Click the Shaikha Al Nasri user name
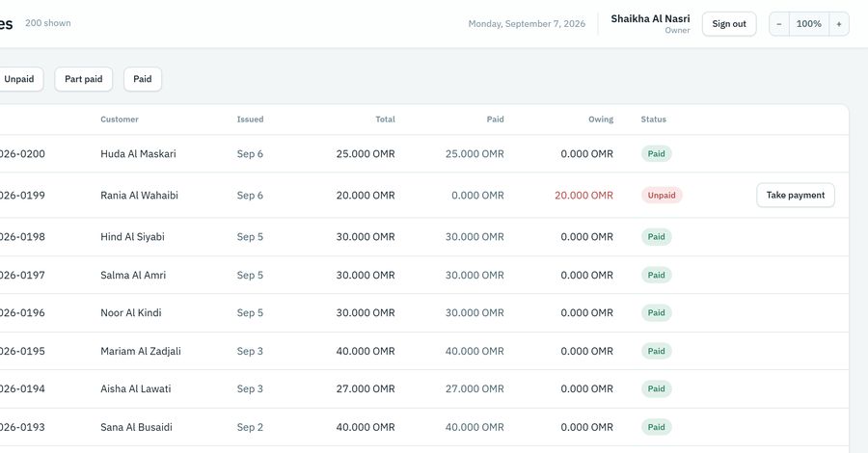This screenshot has width=868, height=453. click(x=650, y=19)
